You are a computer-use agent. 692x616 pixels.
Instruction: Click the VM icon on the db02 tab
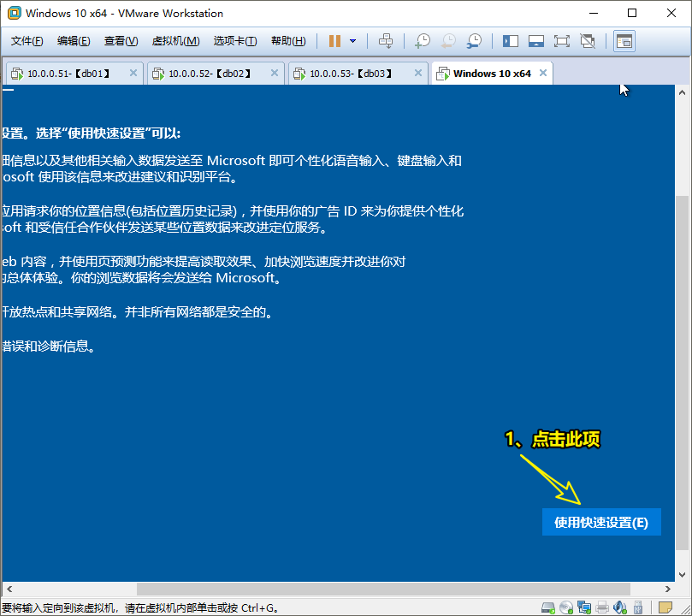[x=158, y=74]
